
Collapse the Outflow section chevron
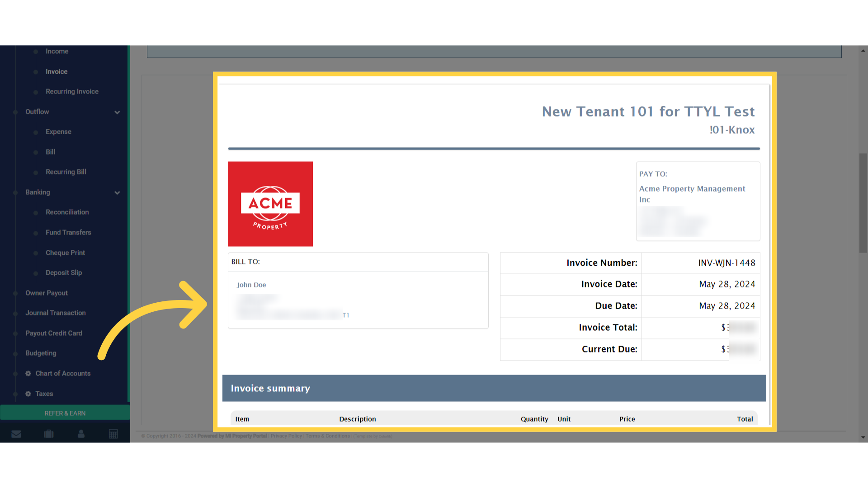click(x=117, y=112)
